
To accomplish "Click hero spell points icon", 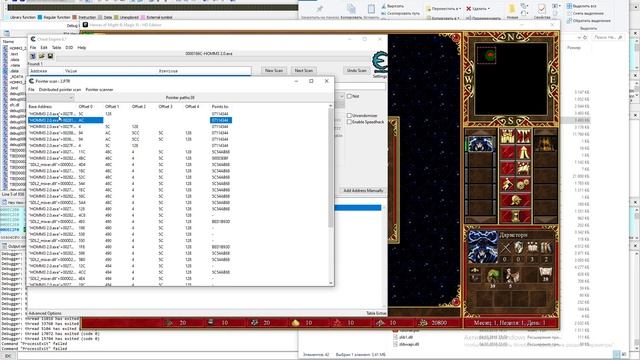I will [x=546, y=274].
